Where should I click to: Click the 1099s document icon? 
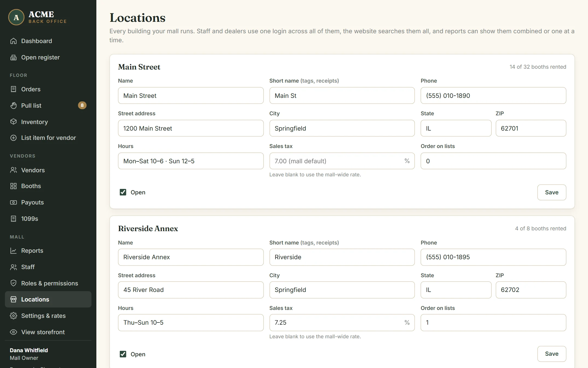[x=13, y=219]
